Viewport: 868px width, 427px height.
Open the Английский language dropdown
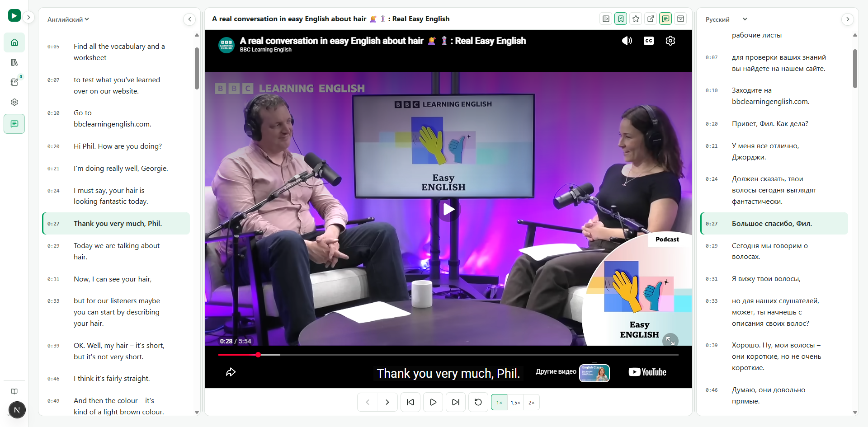click(x=68, y=19)
